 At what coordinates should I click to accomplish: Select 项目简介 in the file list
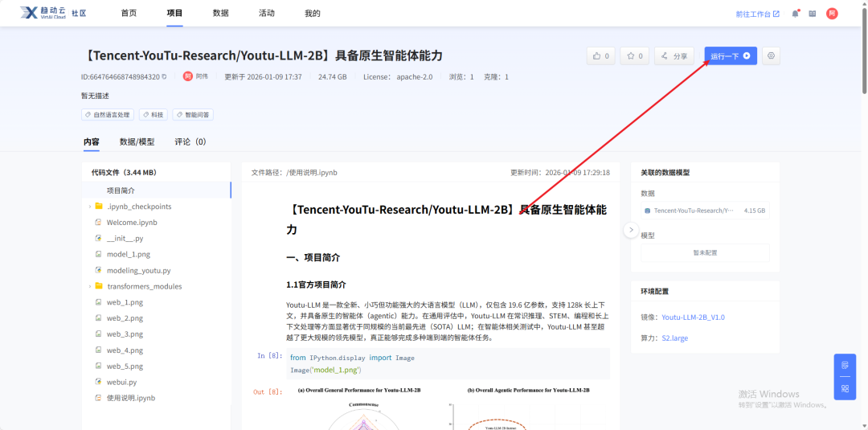tap(156, 190)
